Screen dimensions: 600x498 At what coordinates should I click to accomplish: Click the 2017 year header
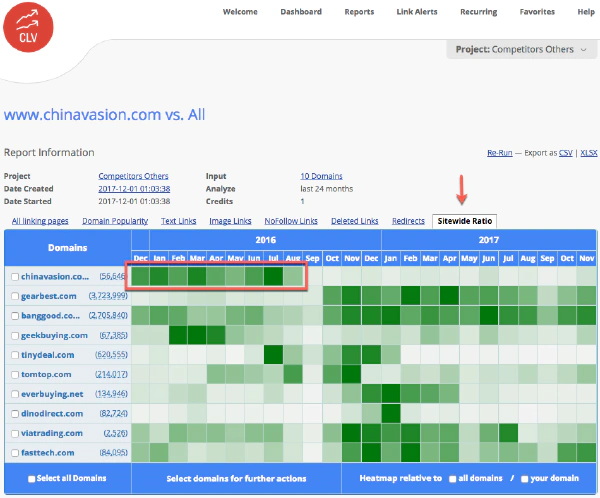(x=489, y=240)
